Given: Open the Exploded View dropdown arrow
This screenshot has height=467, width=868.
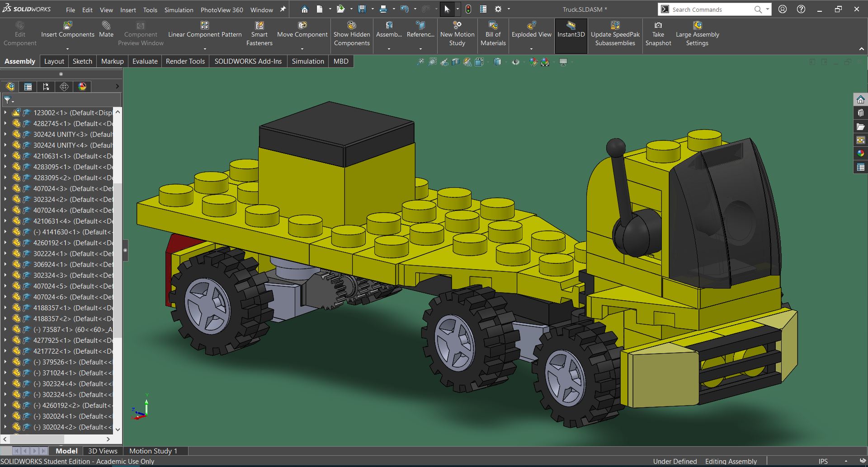Looking at the screenshot, I should [531, 49].
